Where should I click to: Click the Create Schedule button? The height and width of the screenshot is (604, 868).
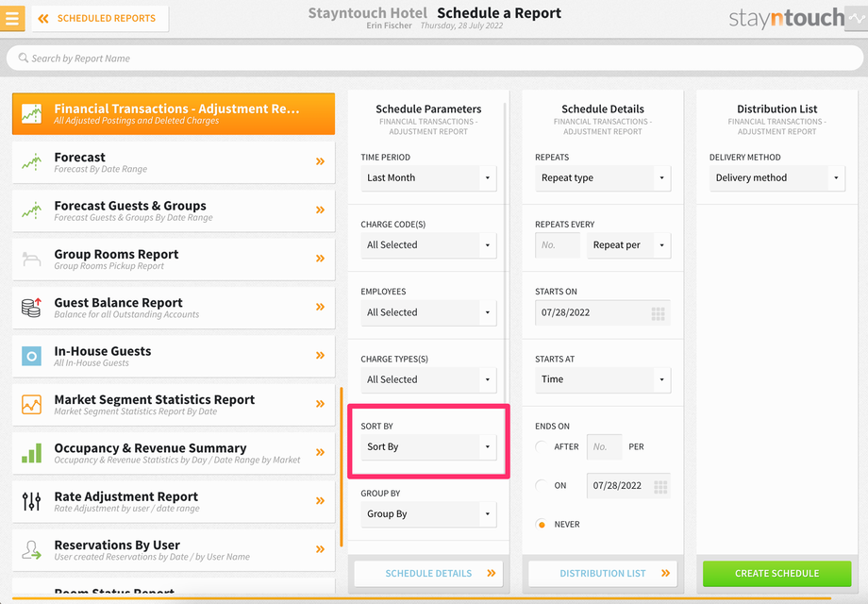coord(776,574)
